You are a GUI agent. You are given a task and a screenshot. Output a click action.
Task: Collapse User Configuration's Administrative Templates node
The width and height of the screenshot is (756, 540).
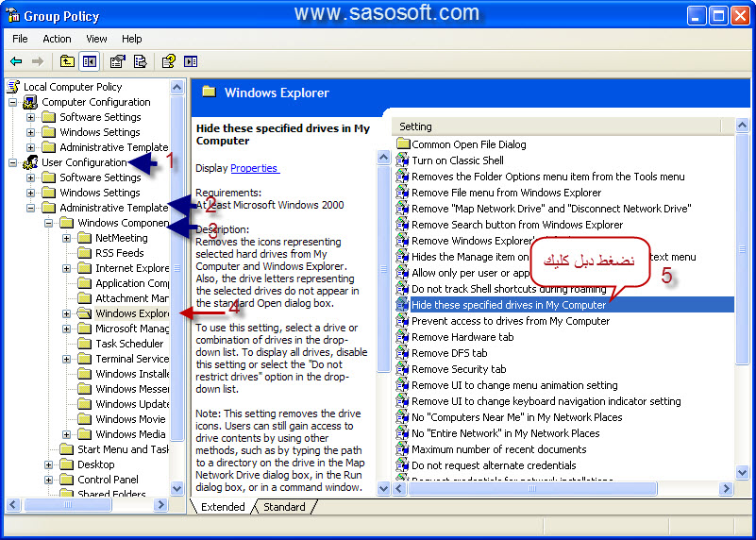pos(30,208)
